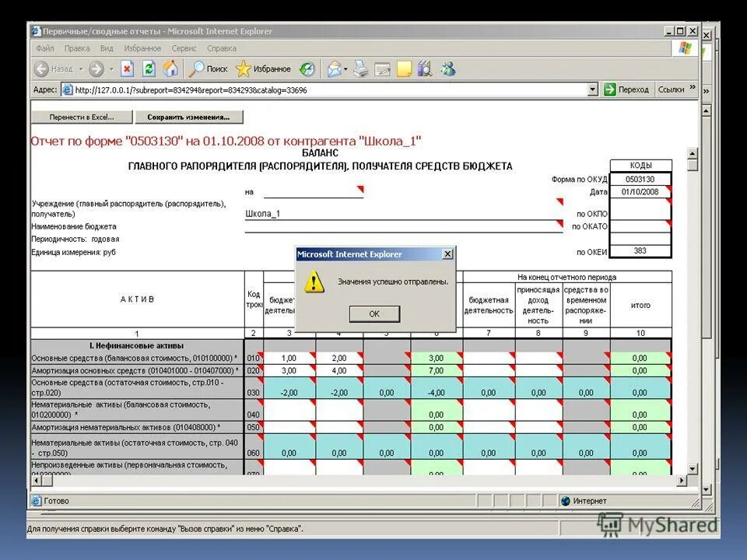This screenshot has height=560, width=747.
Task: Open the address bar dropdown list
Action: (x=593, y=89)
